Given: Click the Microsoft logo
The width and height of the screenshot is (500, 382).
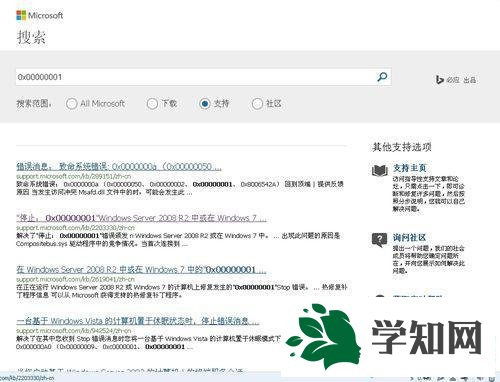Looking at the screenshot, I should tap(39, 15).
